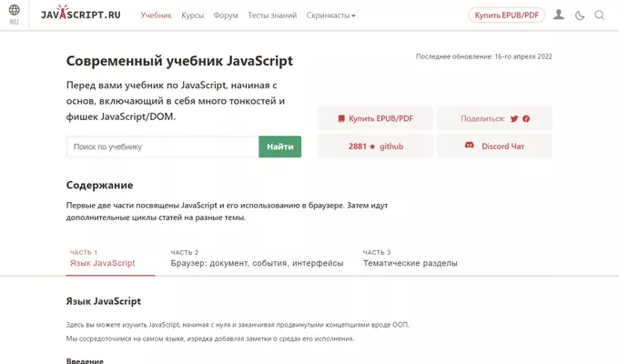619x364 pixels.
Task: Open the Discord Чат link
Action: coord(502,147)
